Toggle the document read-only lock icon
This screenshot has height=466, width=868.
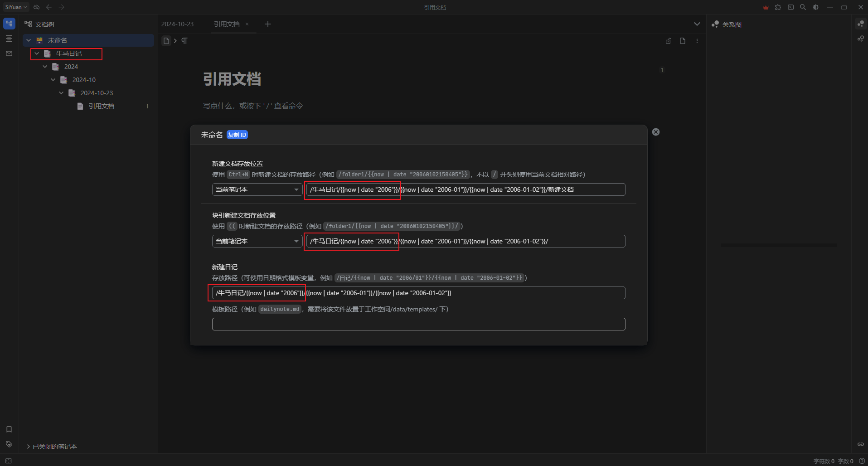(668, 41)
